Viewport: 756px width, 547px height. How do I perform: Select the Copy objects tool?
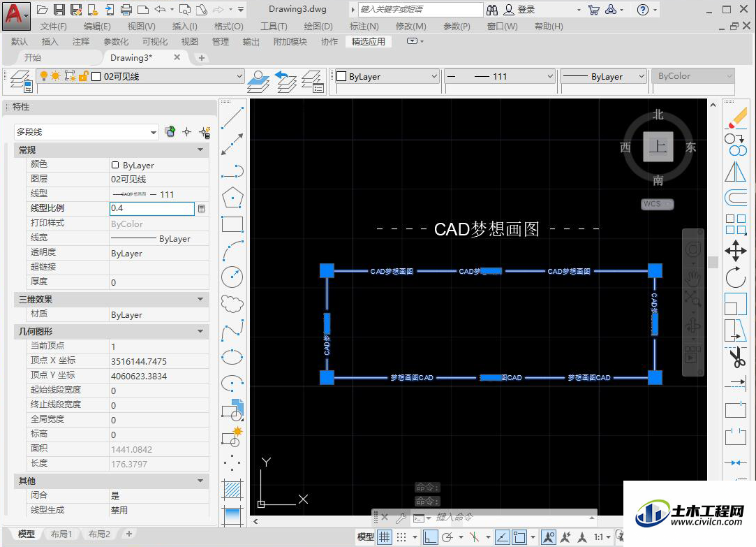736,144
